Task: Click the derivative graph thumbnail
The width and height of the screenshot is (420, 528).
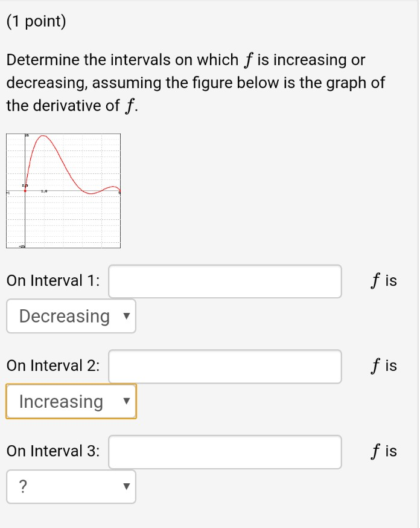Action: 63,190
